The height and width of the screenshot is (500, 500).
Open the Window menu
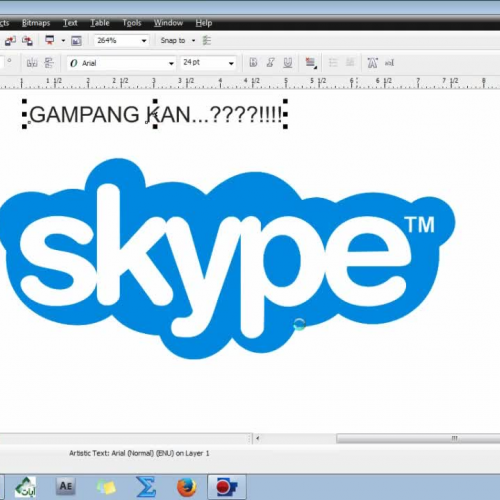tap(168, 23)
